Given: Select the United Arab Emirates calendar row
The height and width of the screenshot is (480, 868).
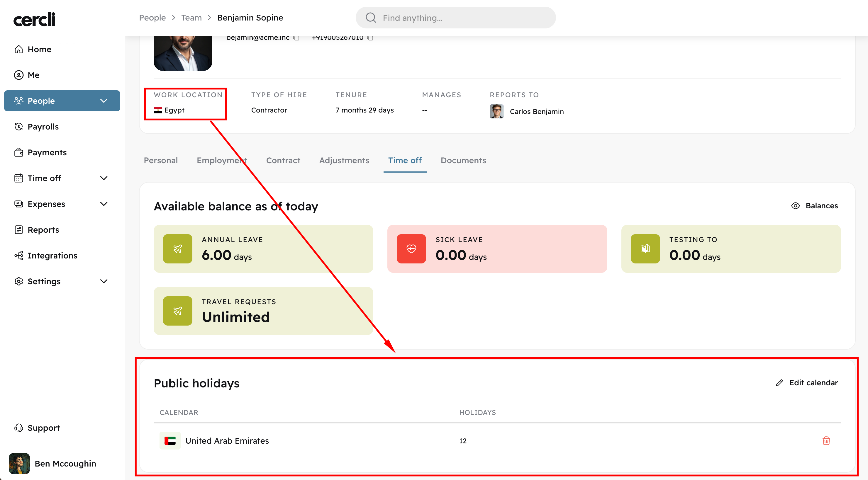Looking at the screenshot, I should 497,441.
